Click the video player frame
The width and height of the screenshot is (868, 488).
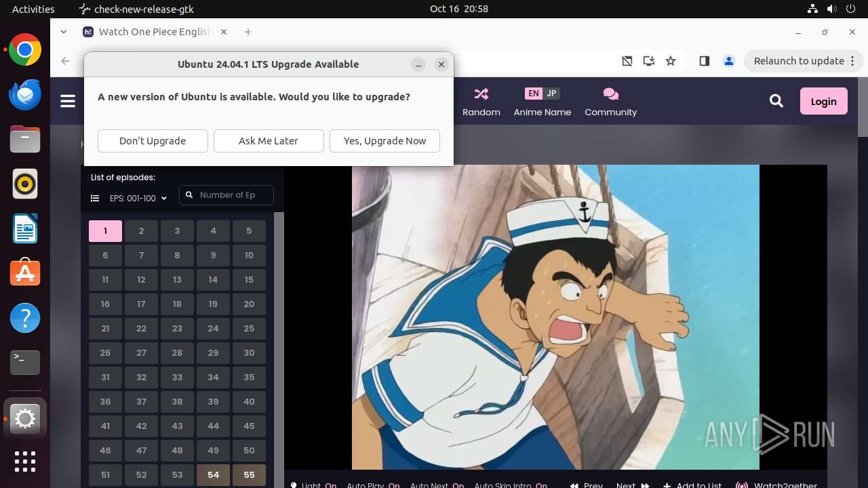[x=555, y=317]
